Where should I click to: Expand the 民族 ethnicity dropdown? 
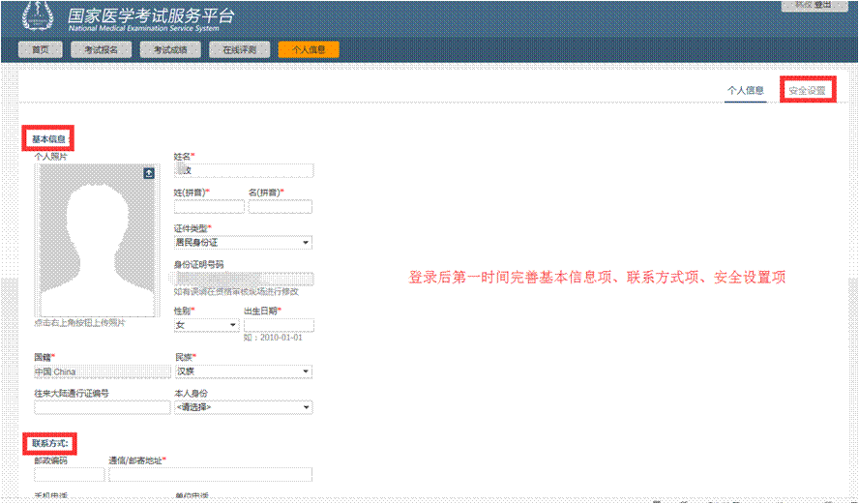[242, 371]
